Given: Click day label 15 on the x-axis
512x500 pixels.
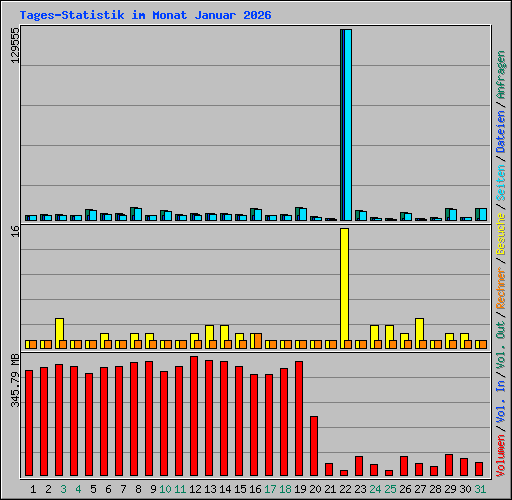Looking at the screenshot, I should coord(240,489).
